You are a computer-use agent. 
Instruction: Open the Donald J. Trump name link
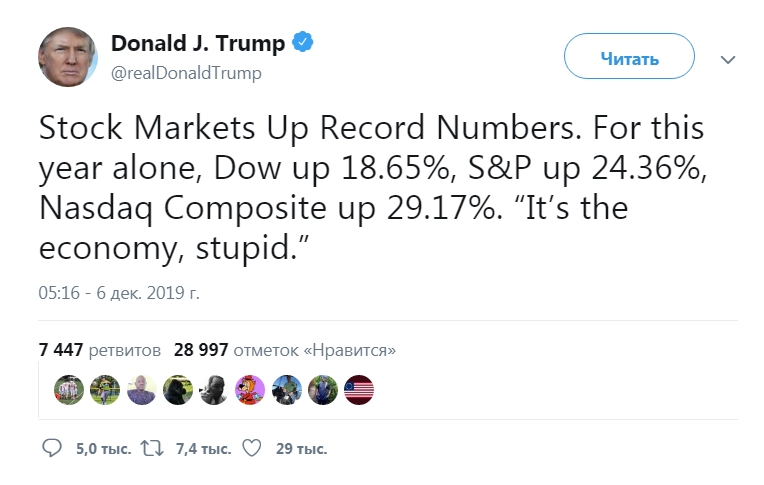pyautogui.click(x=198, y=44)
